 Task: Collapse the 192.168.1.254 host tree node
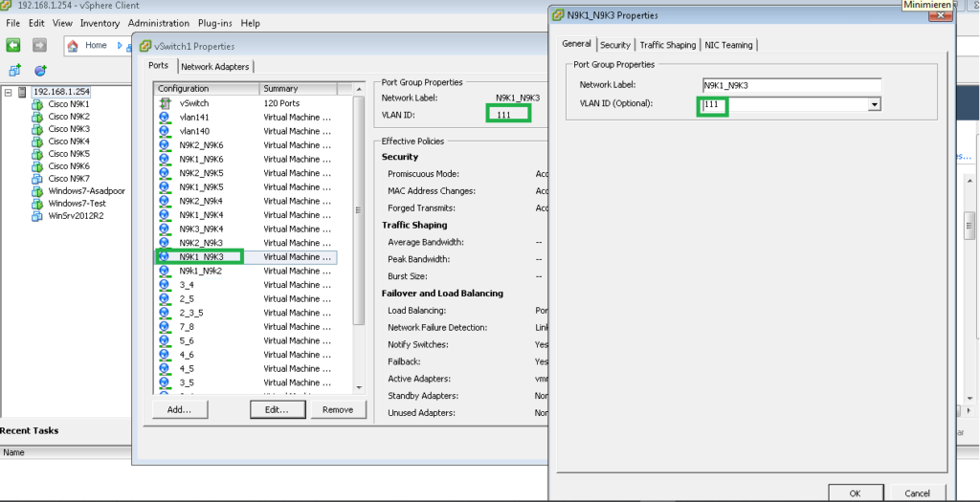8,92
